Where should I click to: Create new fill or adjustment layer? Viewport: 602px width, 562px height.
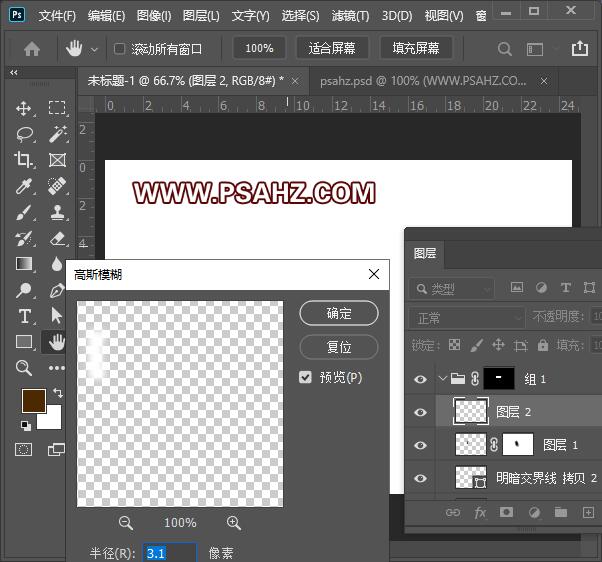[534, 512]
